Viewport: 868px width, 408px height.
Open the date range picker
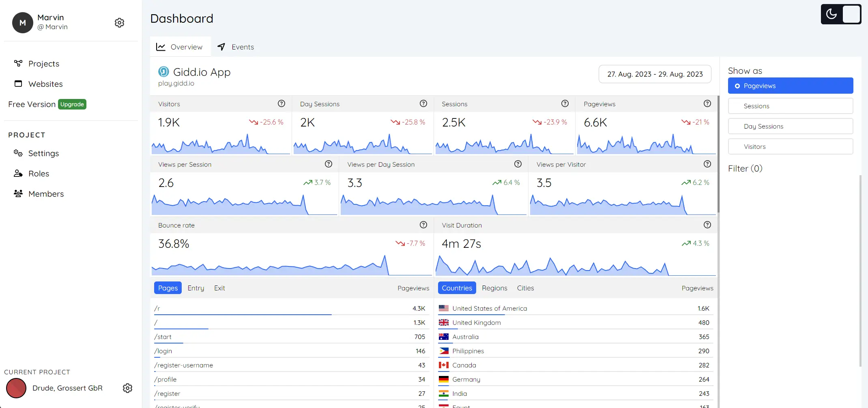[x=655, y=74]
